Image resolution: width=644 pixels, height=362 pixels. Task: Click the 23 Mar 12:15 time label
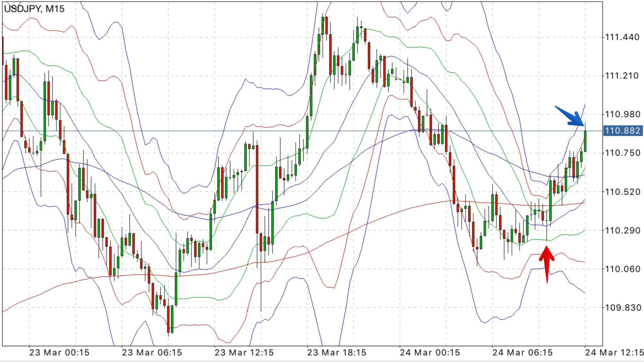[244, 353]
